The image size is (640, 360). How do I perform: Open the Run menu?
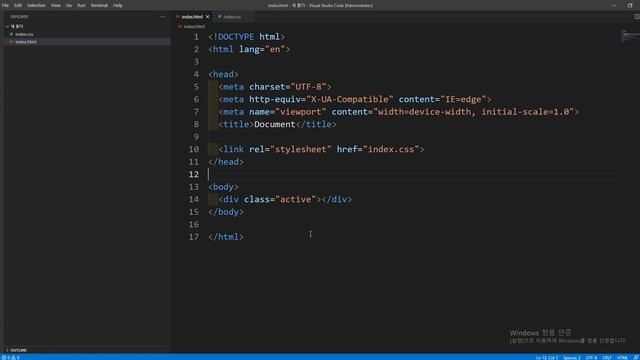(81, 5)
